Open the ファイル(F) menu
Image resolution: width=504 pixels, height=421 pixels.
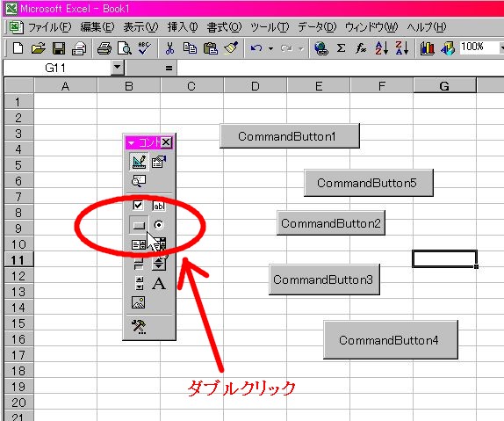click(x=50, y=27)
